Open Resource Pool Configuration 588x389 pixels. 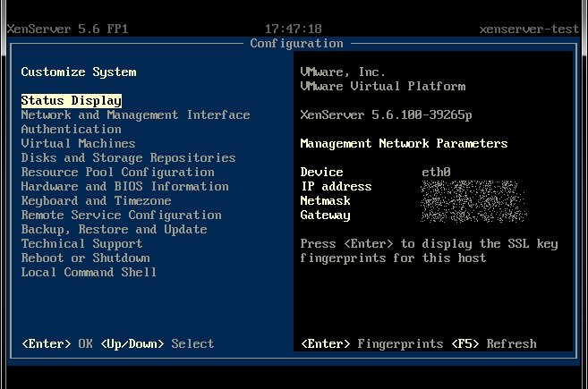118,172
